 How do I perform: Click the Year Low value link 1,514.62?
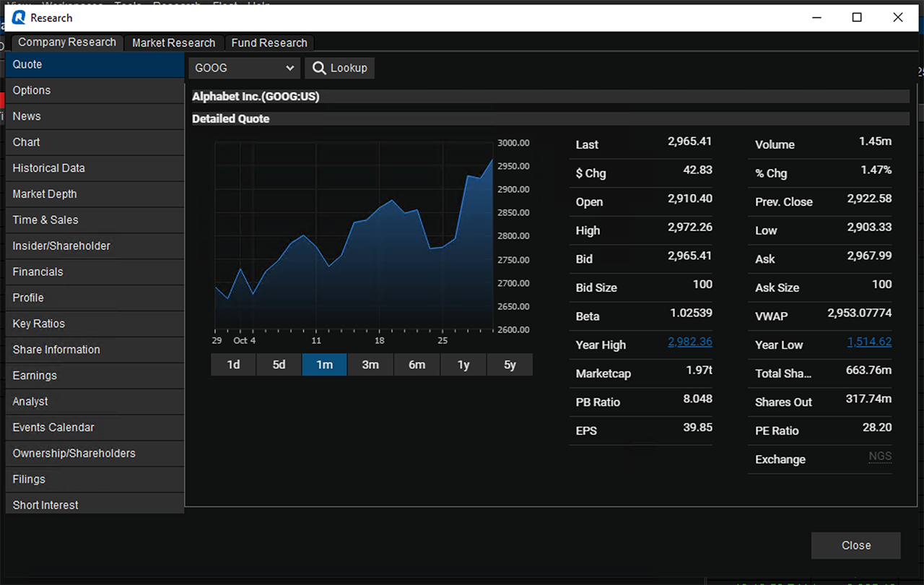pos(869,342)
